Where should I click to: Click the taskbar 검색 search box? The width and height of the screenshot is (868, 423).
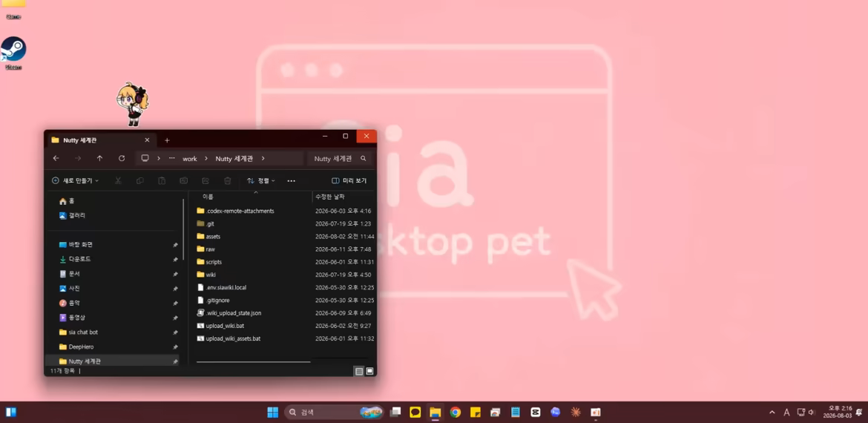335,412
